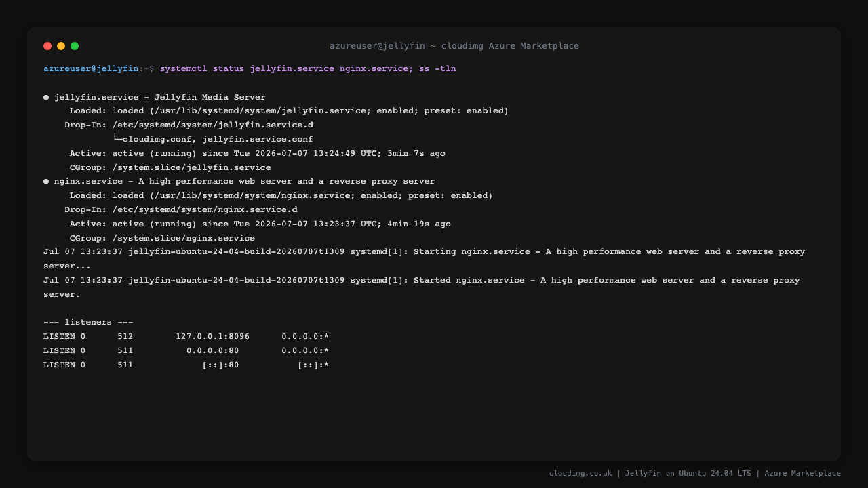Select the jellyfin.service Loaded path line

pyautogui.click(x=289, y=110)
